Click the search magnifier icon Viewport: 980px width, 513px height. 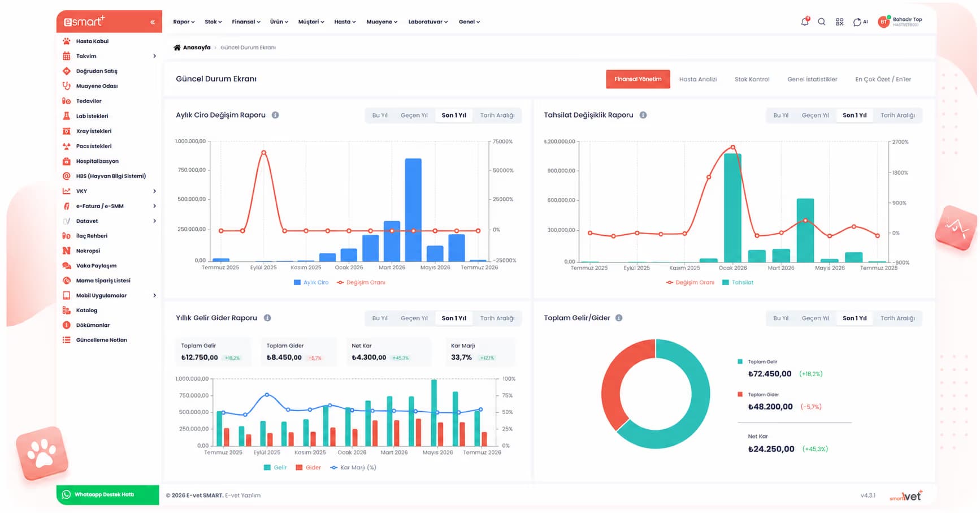coord(822,22)
